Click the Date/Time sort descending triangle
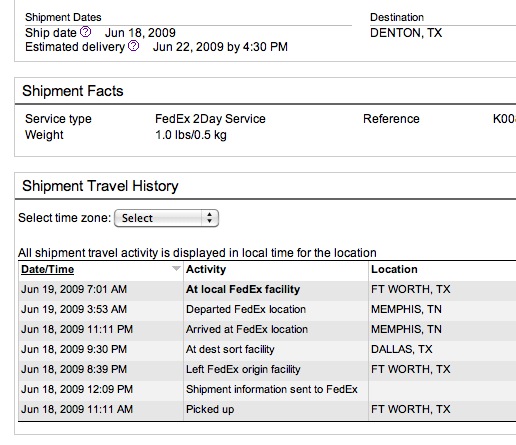 point(176,268)
